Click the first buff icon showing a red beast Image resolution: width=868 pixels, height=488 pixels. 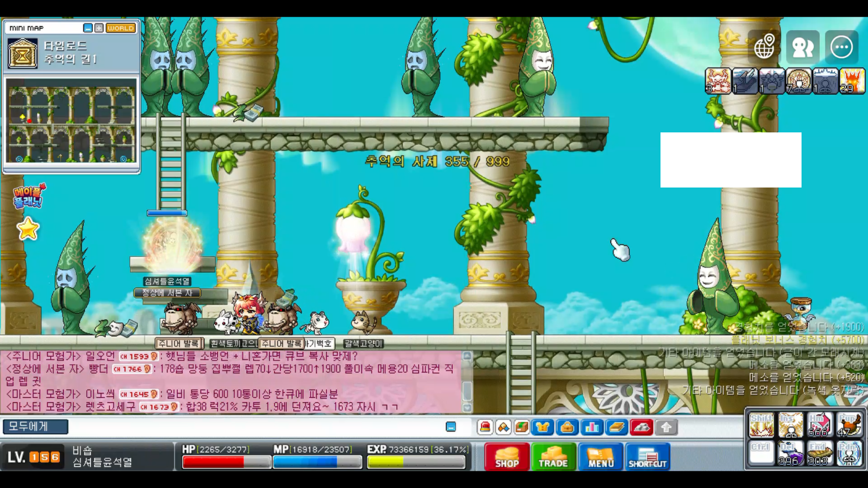[718, 81]
